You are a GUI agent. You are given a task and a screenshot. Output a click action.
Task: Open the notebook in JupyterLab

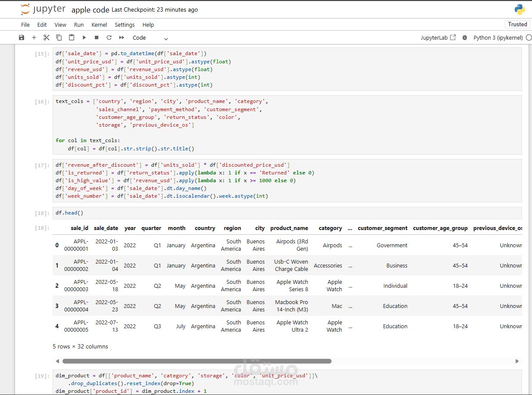click(x=438, y=37)
